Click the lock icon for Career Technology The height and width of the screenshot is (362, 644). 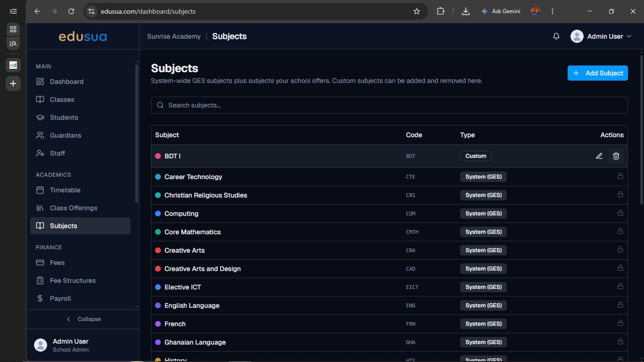[x=620, y=176]
